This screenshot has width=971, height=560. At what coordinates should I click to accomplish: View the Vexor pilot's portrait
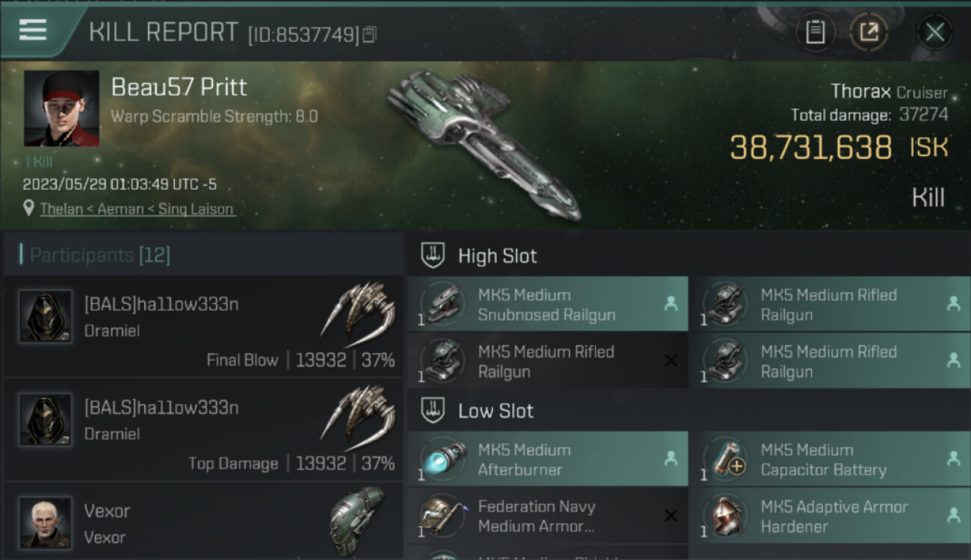pyautogui.click(x=46, y=522)
